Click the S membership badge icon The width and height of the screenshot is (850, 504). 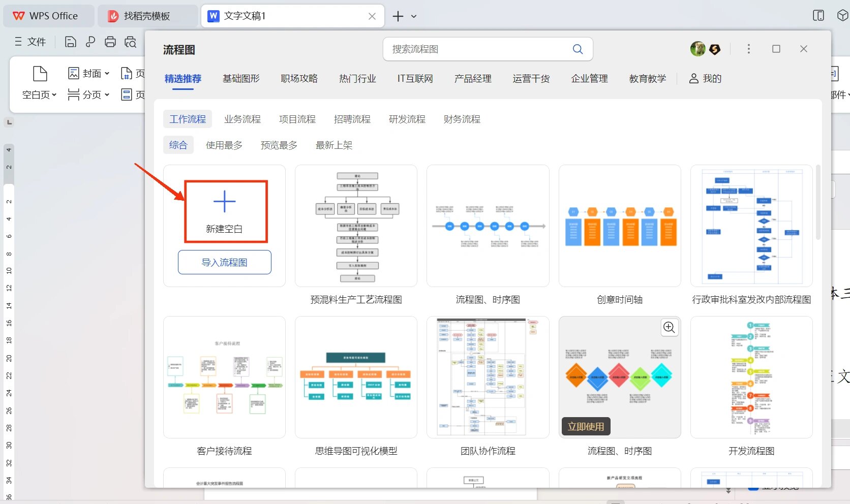coord(715,49)
